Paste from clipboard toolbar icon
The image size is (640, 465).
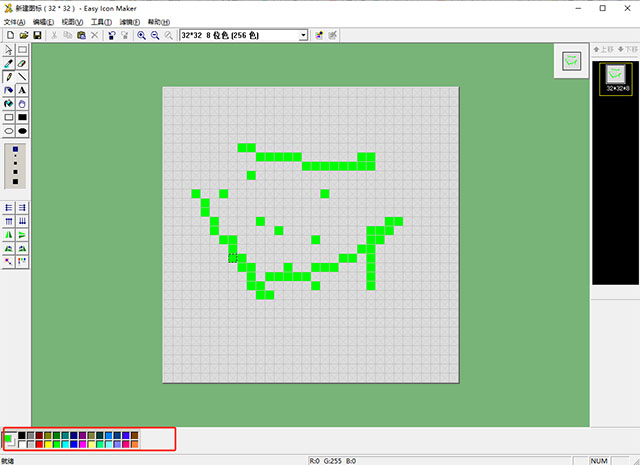pyautogui.click(x=81, y=36)
